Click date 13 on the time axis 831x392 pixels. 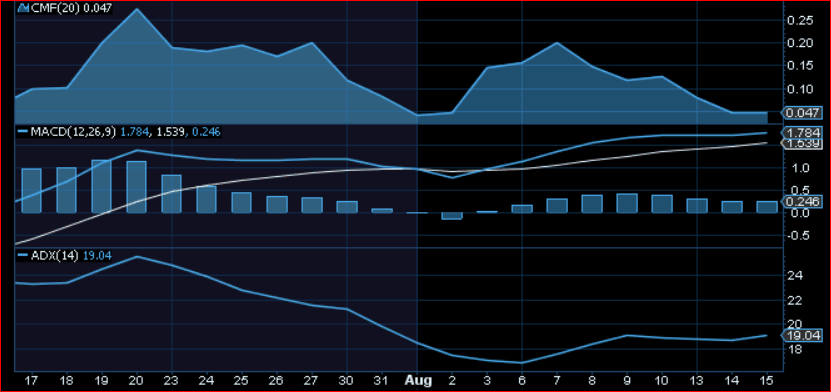697,380
